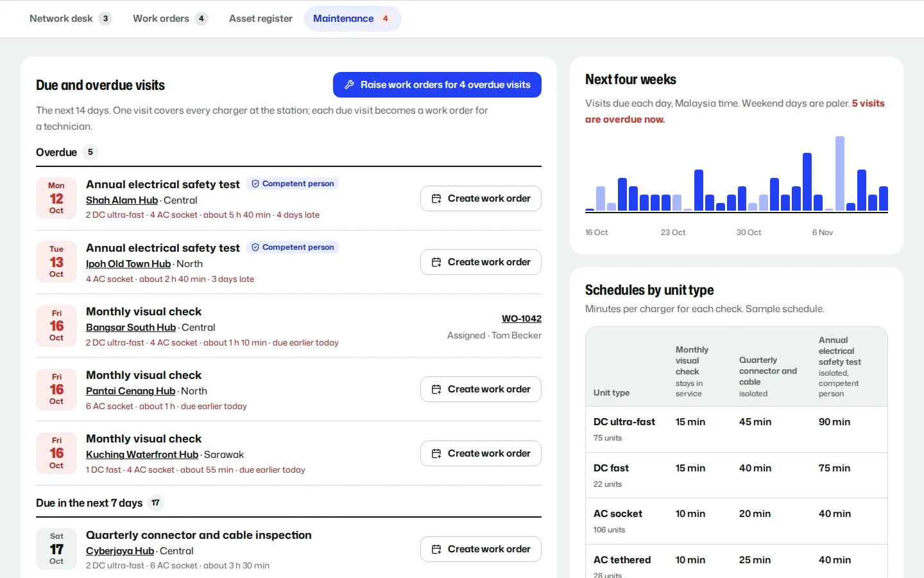Open Kuching Waterfront Hub station link
The height and width of the screenshot is (578, 924).
click(142, 455)
